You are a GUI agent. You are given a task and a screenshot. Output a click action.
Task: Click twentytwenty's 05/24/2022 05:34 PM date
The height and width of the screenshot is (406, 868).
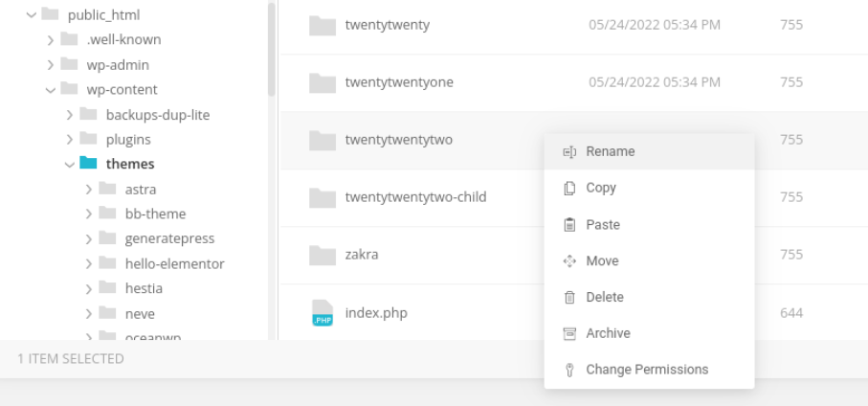pos(655,25)
